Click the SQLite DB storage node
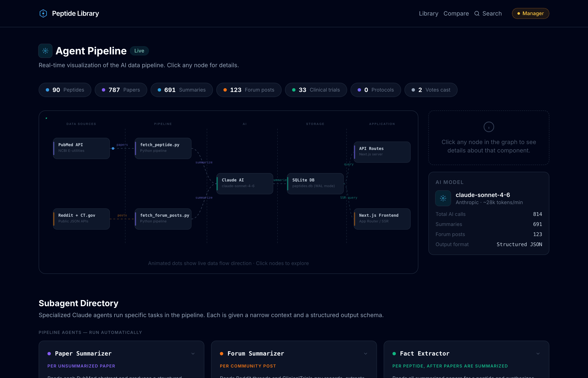 (x=315, y=184)
